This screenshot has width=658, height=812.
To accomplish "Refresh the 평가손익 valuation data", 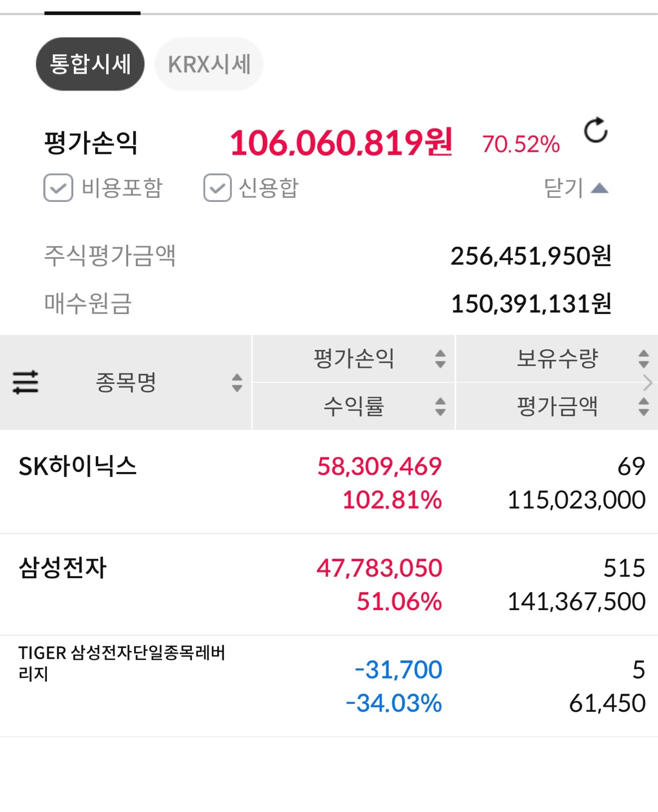I will pos(595,131).
